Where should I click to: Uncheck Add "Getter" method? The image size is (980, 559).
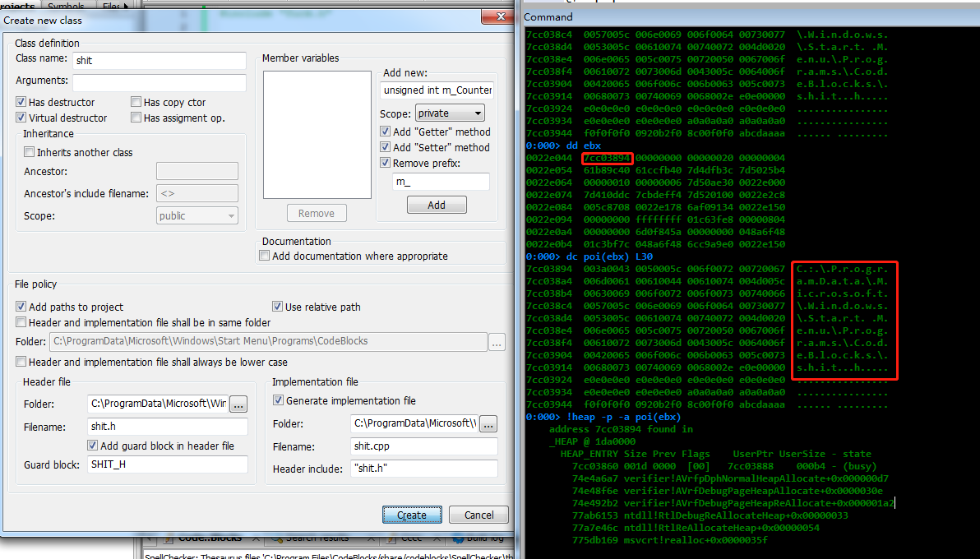pos(386,132)
